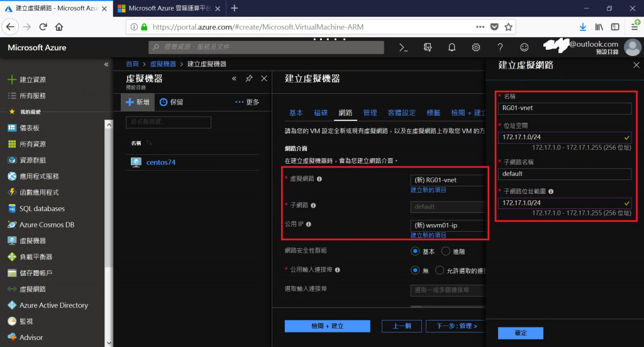This screenshot has height=347, width=644.
Task: Pin the 虛擬機器 blade
Action: coord(249,79)
